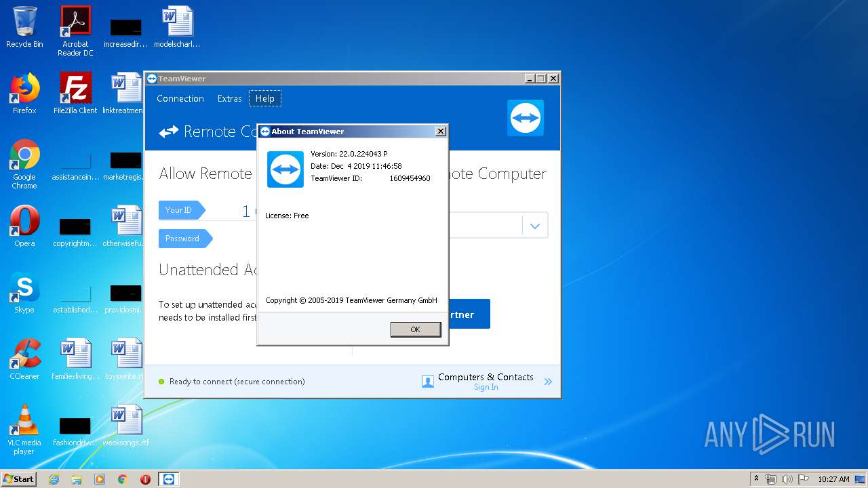Viewport: 868px width, 488px height.
Task: Open the Extras menu
Action: [229, 98]
